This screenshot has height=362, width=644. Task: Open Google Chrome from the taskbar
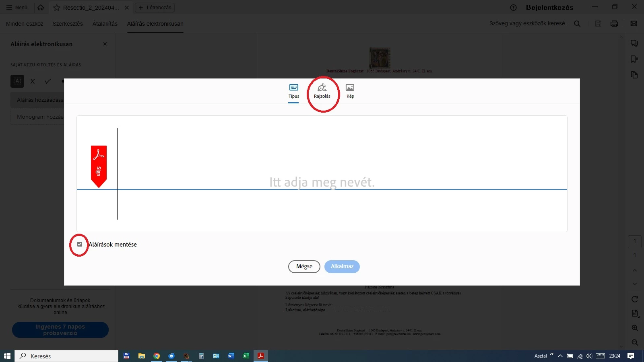pos(157,356)
